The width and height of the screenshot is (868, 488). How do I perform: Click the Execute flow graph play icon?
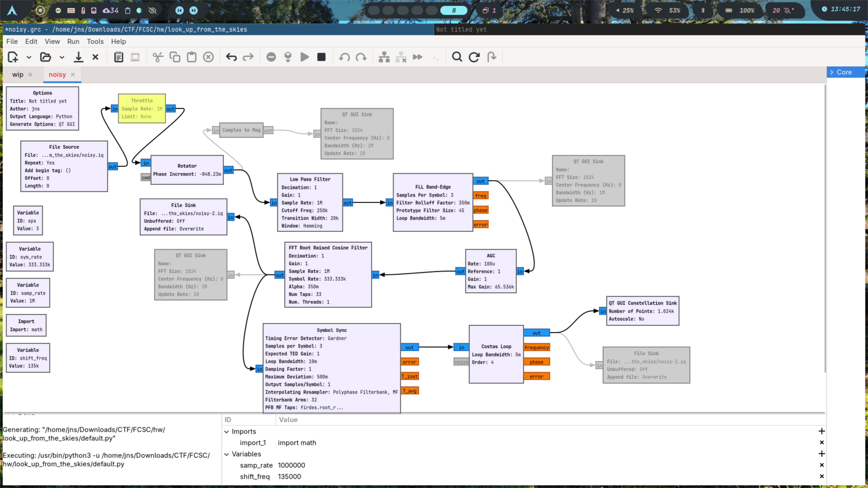click(x=305, y=57)
